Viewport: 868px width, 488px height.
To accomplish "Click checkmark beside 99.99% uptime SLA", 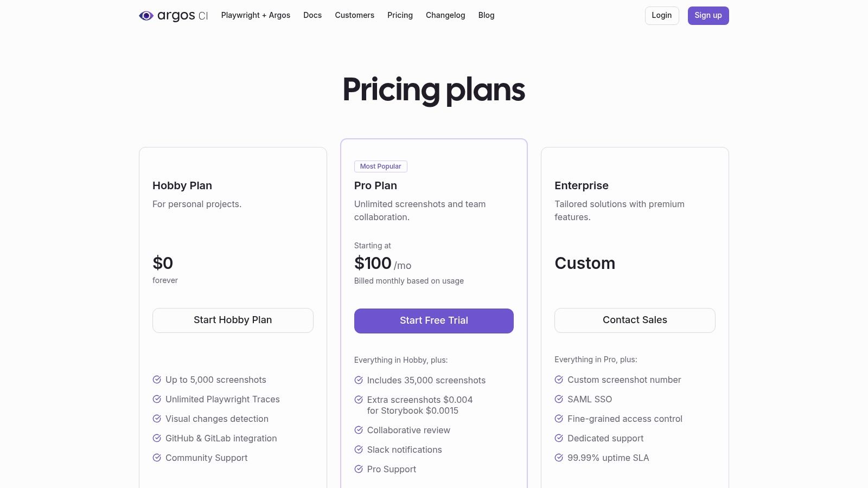I will point(559,458).
